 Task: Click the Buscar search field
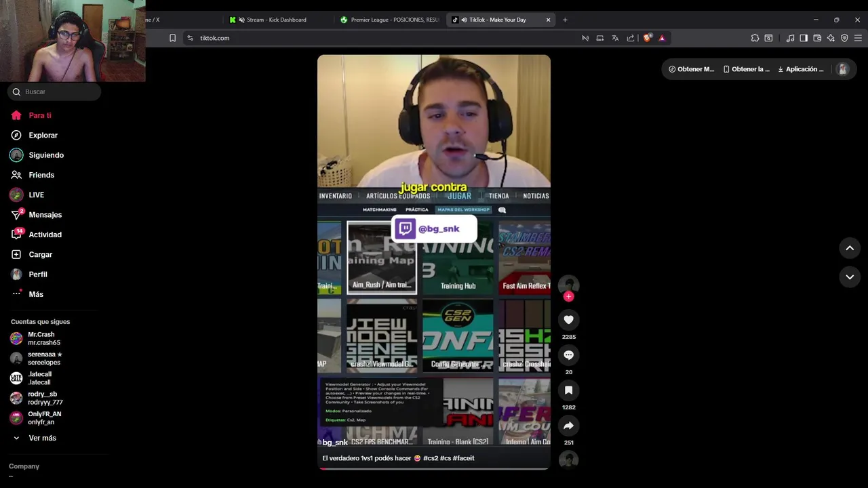click(54, 91)
